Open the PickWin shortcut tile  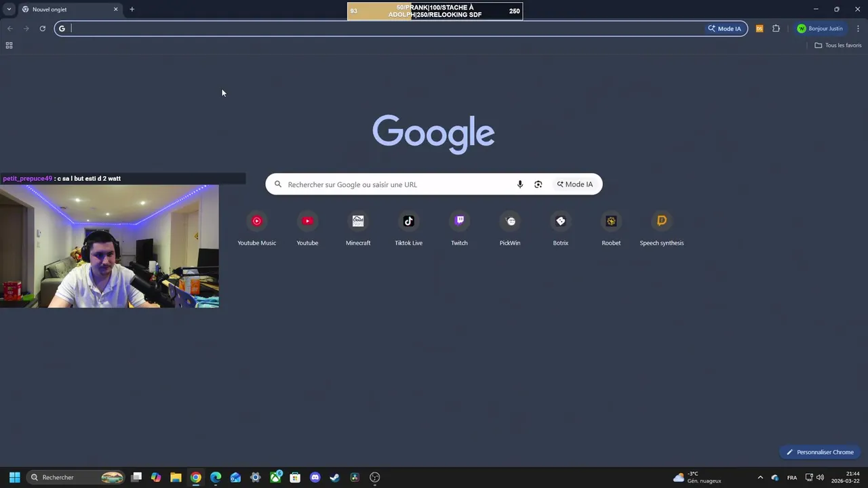click(x=510, y=229)
